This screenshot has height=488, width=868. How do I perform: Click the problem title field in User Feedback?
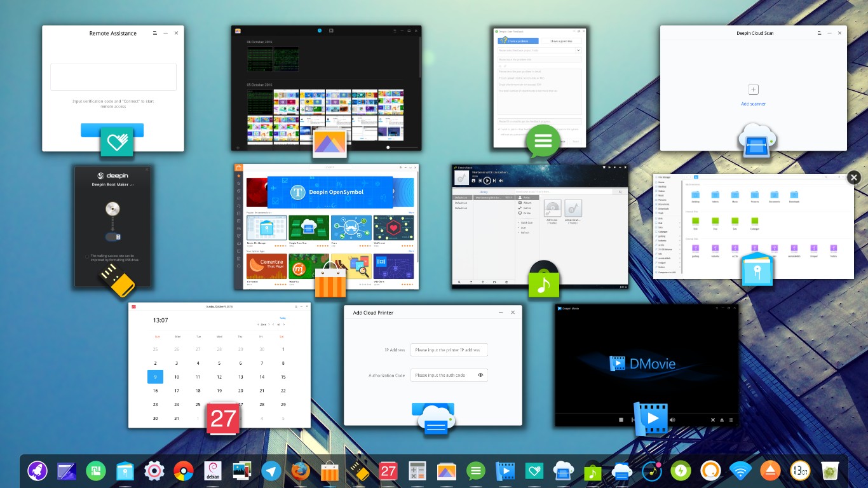point(539,59)
